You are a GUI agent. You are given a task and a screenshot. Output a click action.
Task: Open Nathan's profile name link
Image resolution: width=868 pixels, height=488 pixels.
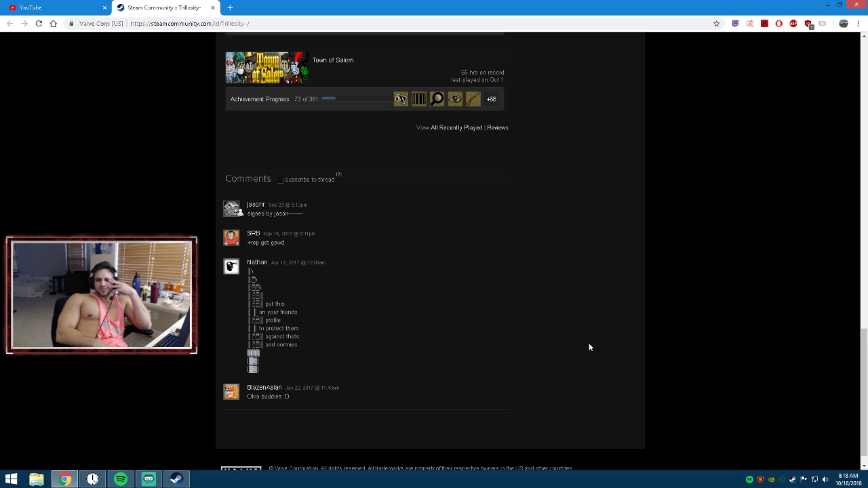pos(257,262)
